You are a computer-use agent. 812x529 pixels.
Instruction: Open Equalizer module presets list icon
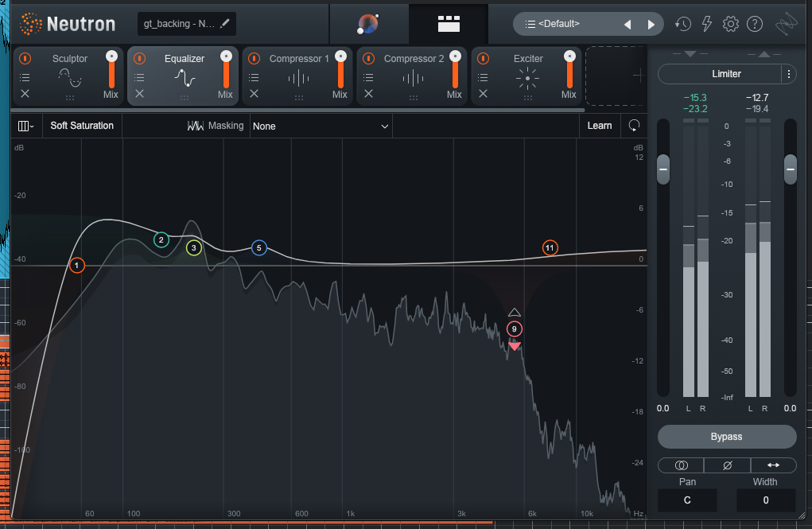(x=139, y=77)
